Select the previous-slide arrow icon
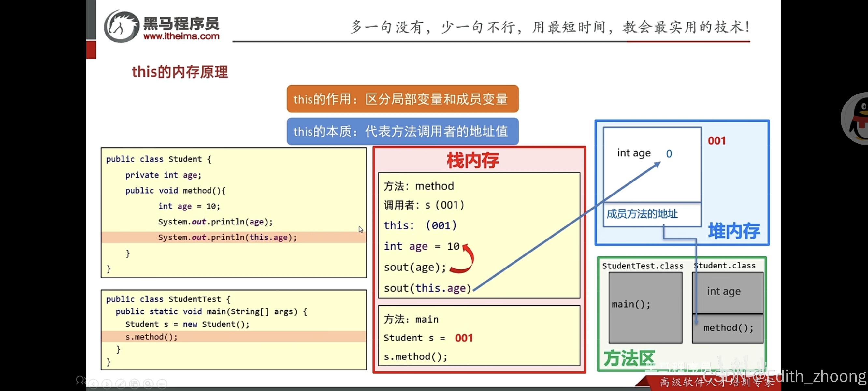The height and width of the screenshot is (391, 868). point(93,384)
